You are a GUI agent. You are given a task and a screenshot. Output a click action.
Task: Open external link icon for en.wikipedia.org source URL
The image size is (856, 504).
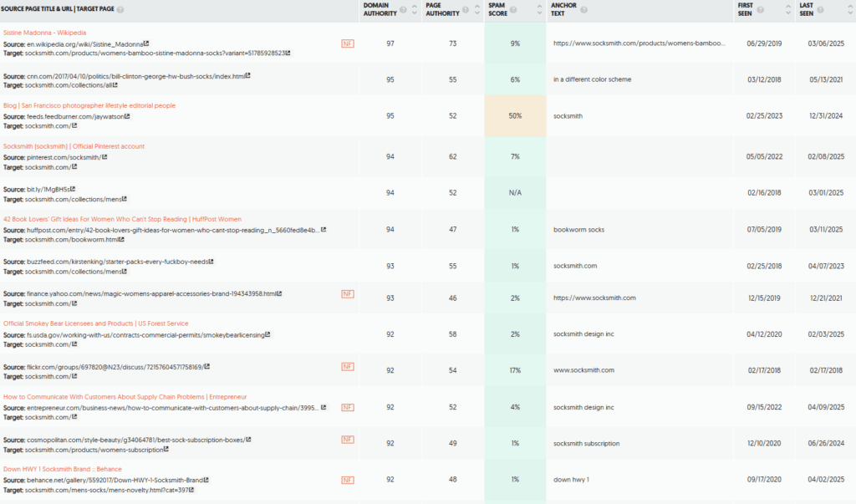point(146,43)
